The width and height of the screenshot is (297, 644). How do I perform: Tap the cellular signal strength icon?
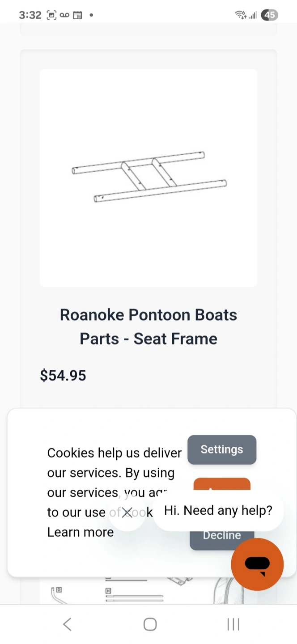tap(253, 15)
